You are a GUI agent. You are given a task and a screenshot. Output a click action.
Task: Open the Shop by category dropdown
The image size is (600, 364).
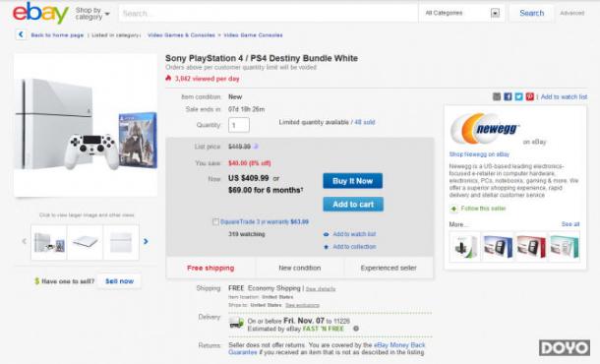click(92, 14)
